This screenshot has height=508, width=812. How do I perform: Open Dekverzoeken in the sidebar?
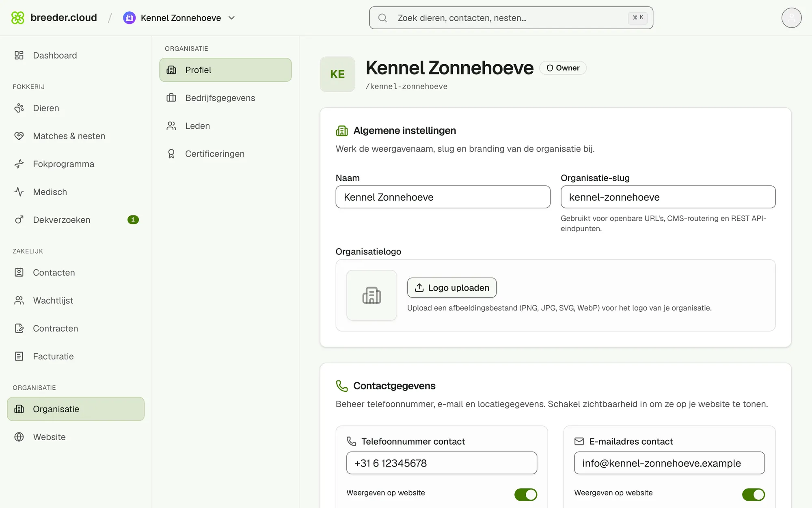coord(76,220)
